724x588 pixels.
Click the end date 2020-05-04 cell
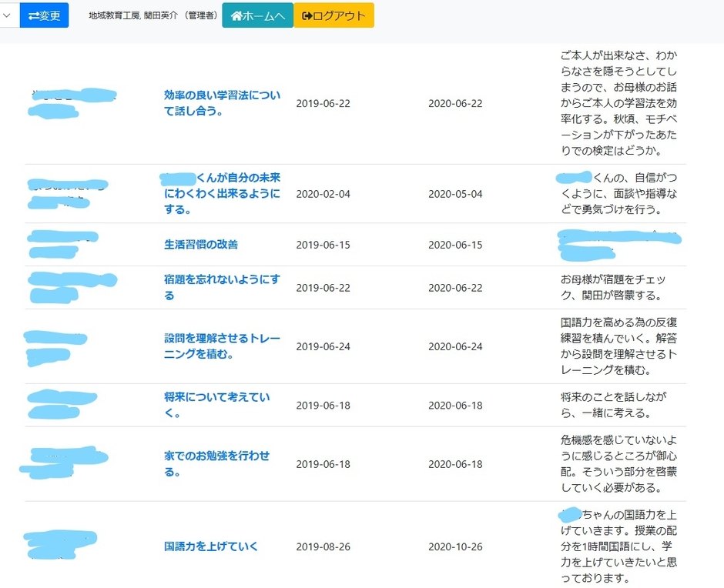coord(455,194)
